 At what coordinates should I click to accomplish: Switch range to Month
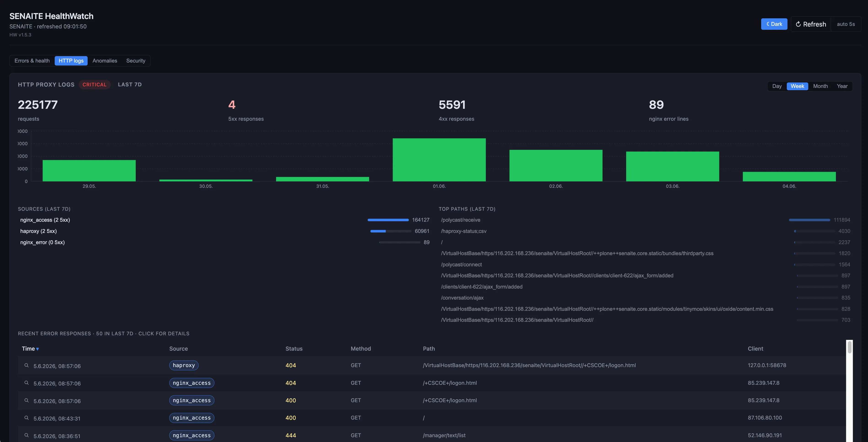tap(820, 86)
